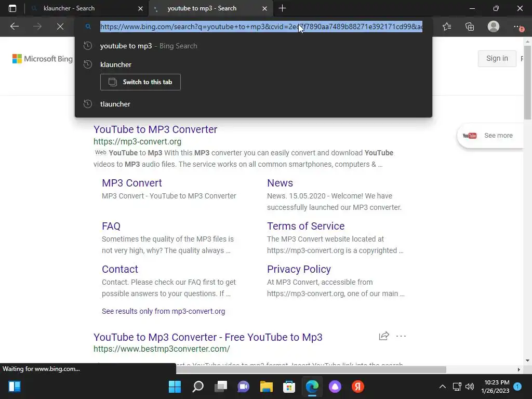
Task: Open the Collections icon
Action: point(470,26)
